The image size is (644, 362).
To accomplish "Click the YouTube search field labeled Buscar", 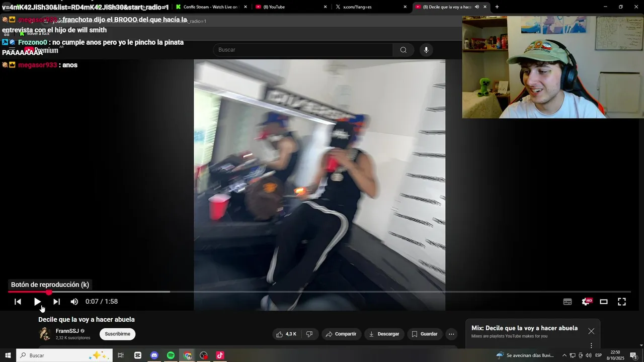I will [303, 50].
